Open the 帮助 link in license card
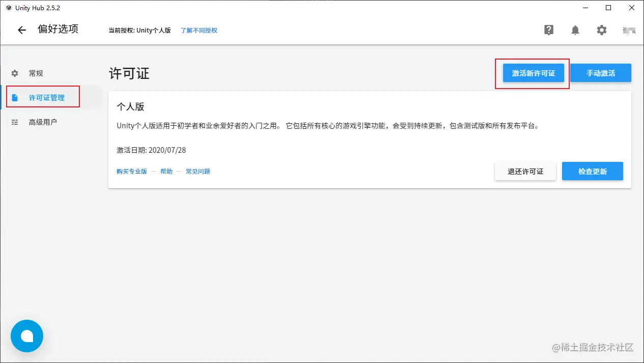 pos(166,172)
